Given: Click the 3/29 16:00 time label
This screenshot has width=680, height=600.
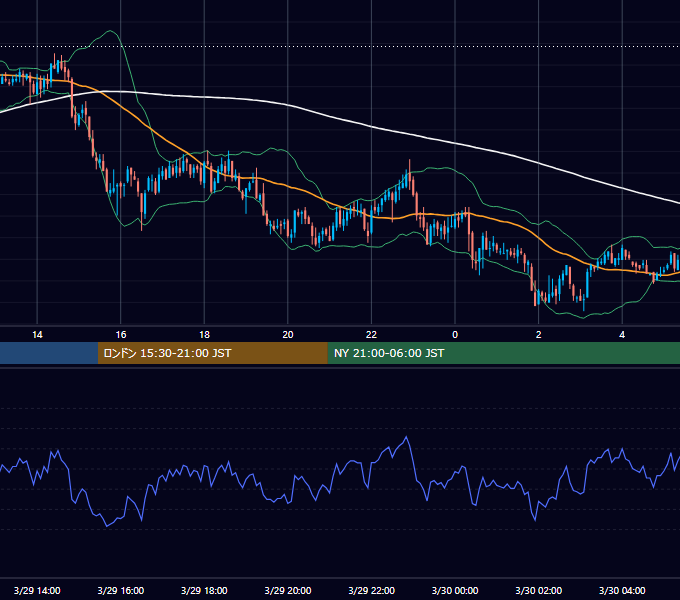Looking at the screenshot, I should (x=121, y=590).
